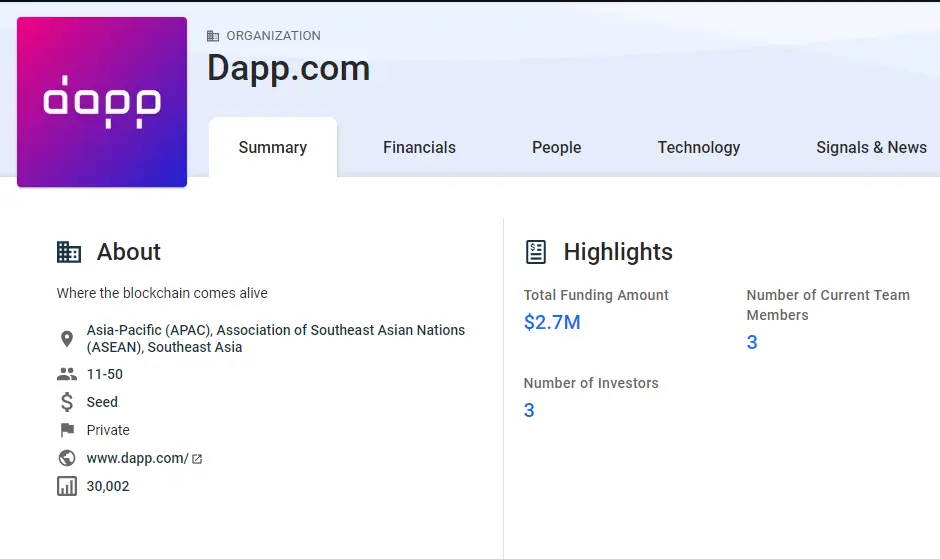Click the Number of Investors label
Screen dimensions: 940x559
point(591,383)
